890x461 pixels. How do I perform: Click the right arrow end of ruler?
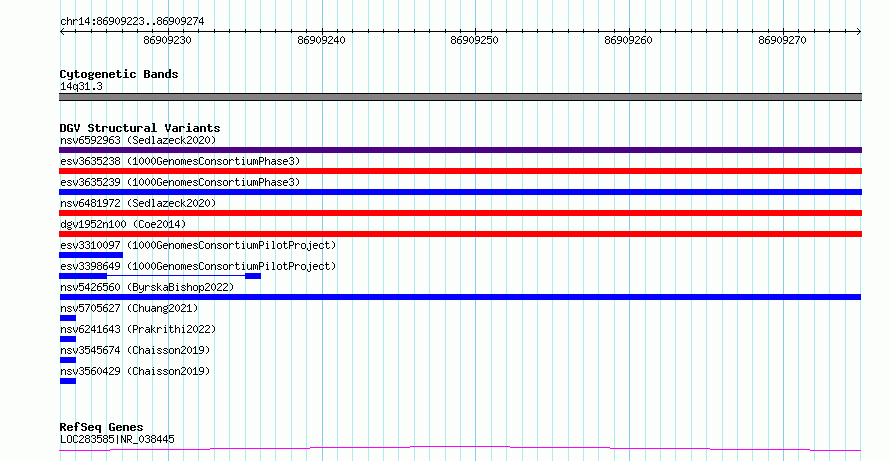pyautogui.click(x=859, y=32)
